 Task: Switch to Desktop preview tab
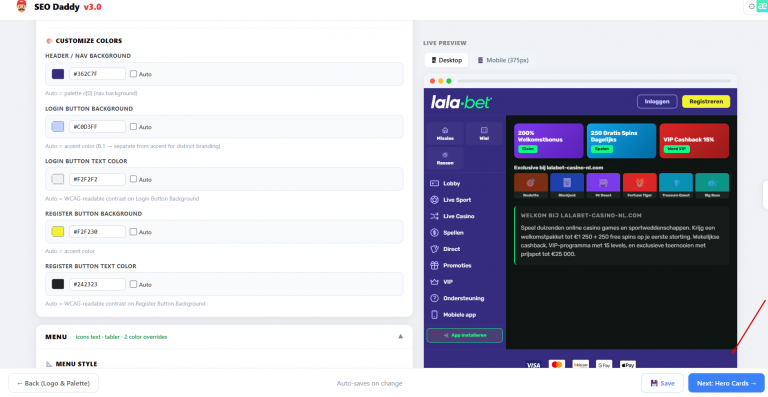pyautogui.click(x=446, y=60)
